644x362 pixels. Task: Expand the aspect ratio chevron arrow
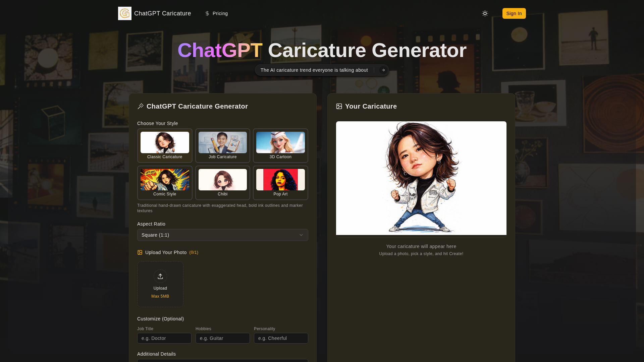coord(301,235)
